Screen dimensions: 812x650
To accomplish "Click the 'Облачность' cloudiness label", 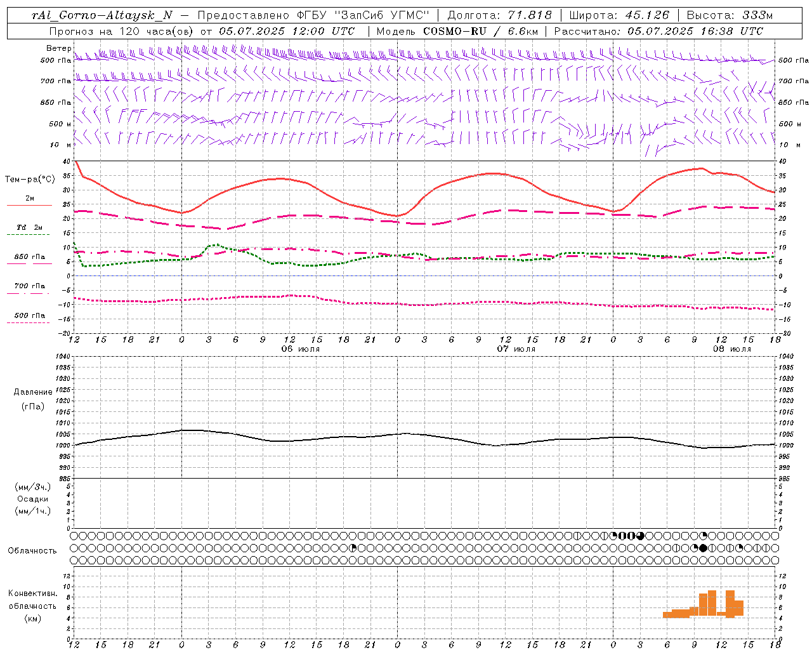I will point(32,551).
